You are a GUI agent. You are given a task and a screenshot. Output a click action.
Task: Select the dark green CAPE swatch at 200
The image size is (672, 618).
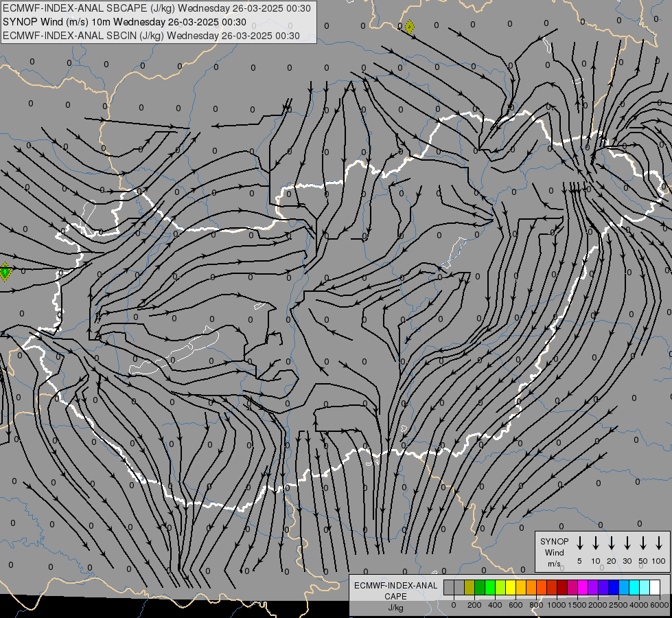click(x=480, y=588)
